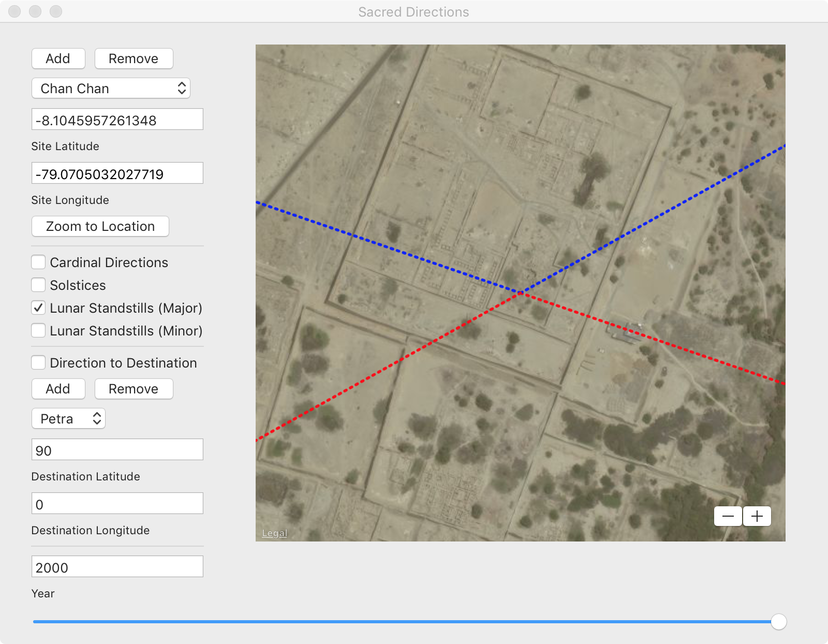Open the Petra destination dropdown
The height and width of the screenshot is (644, 828).
pyautogui.click(x=68, y=419)
